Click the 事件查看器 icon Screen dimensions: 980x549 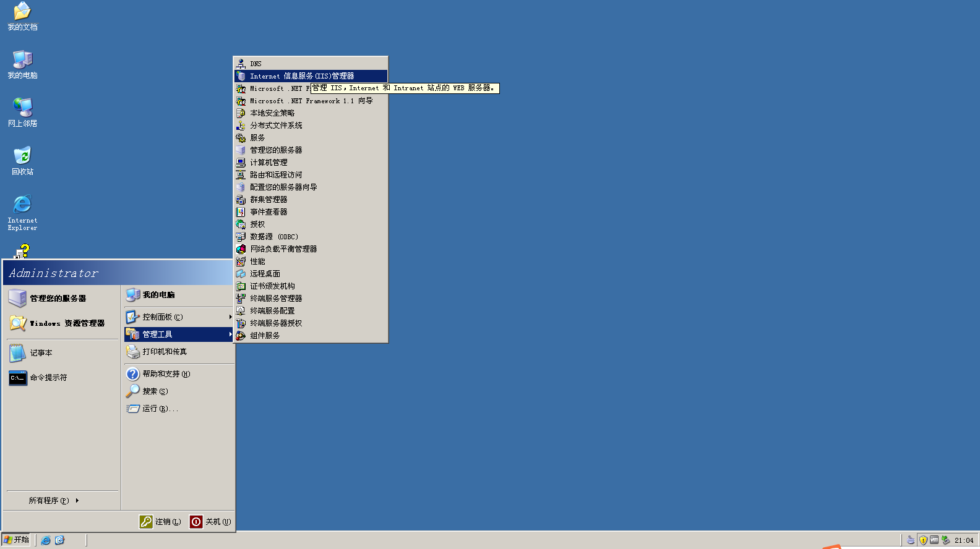241,212
